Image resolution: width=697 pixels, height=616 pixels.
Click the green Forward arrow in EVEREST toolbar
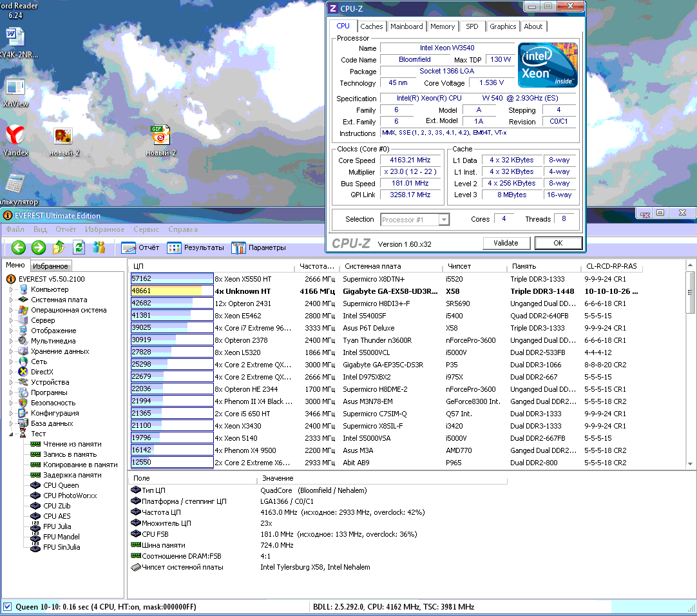point(39,247)
